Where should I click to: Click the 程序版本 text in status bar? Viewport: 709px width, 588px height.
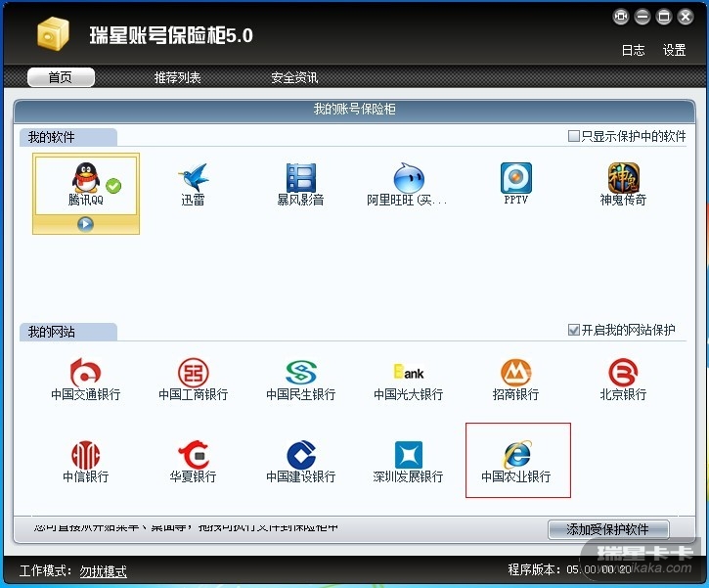tap(570, 569)
